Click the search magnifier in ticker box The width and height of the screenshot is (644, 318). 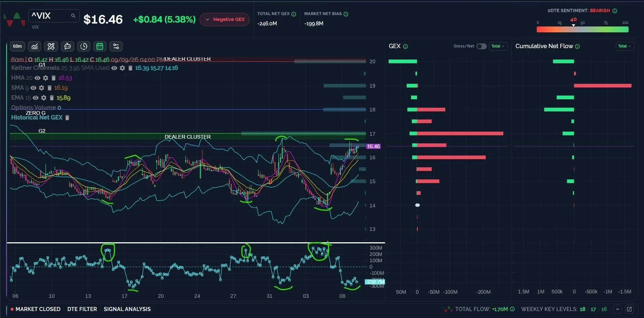[73, 15]
